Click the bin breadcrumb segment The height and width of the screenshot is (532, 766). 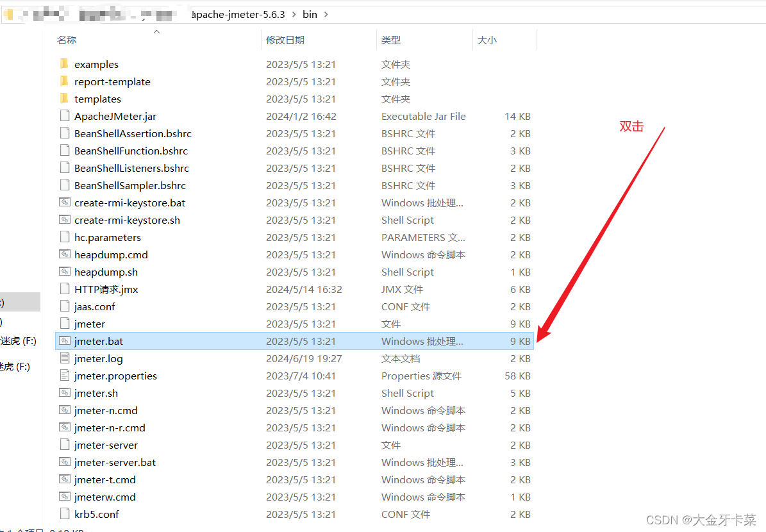coord(310,14)
